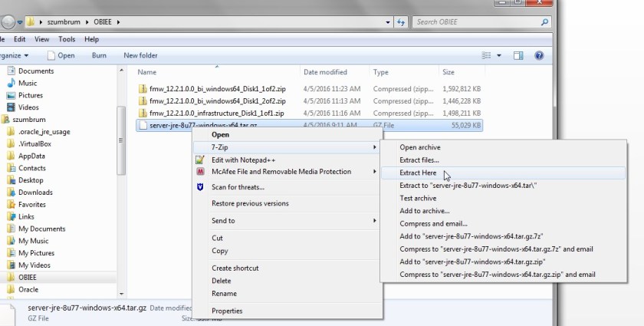Click the .VirtualBox folder icon in sidebar
Screen dimensions: 644x326
coord(11,143)
